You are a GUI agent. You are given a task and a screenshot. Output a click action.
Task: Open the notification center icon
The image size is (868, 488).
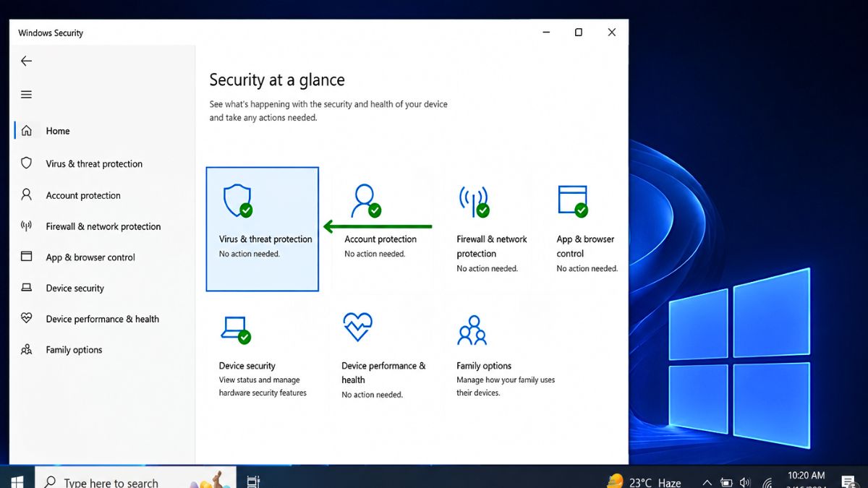tap(849, 482)
